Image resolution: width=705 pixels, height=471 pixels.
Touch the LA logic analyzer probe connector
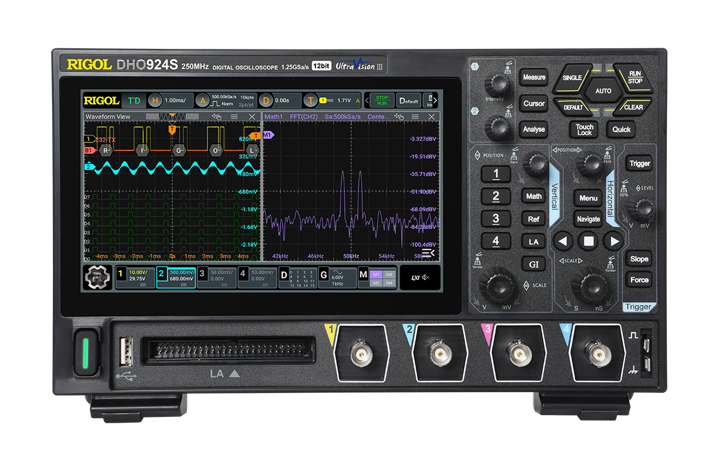point(228,351)
